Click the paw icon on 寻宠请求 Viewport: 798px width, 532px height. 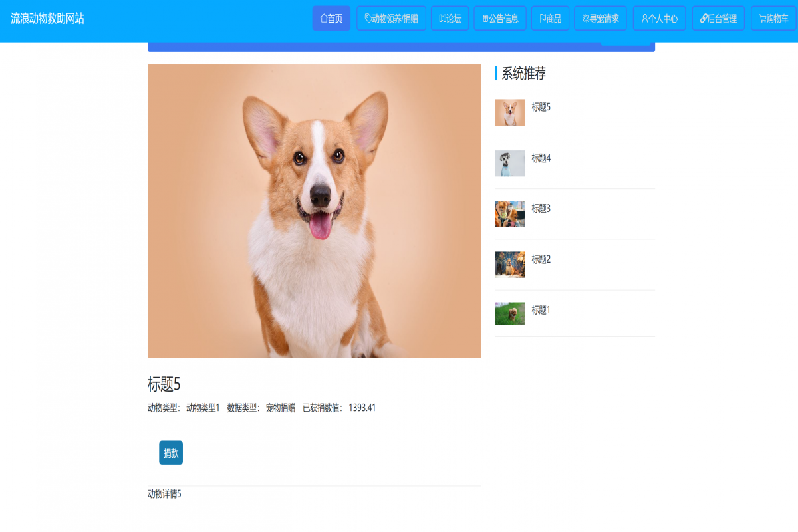tap(585, 18)
